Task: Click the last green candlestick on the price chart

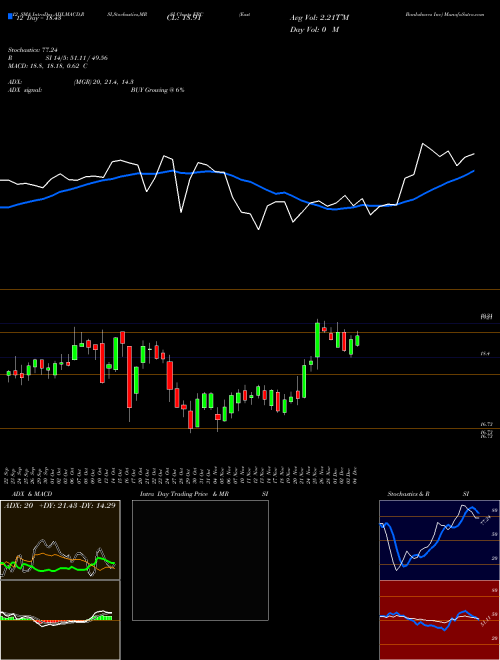Action: (x=358, y=340)
